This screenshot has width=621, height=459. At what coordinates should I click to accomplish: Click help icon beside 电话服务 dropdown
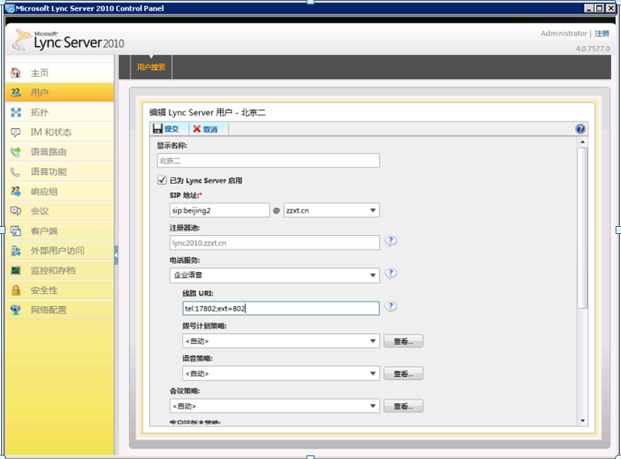click(391, 273)
